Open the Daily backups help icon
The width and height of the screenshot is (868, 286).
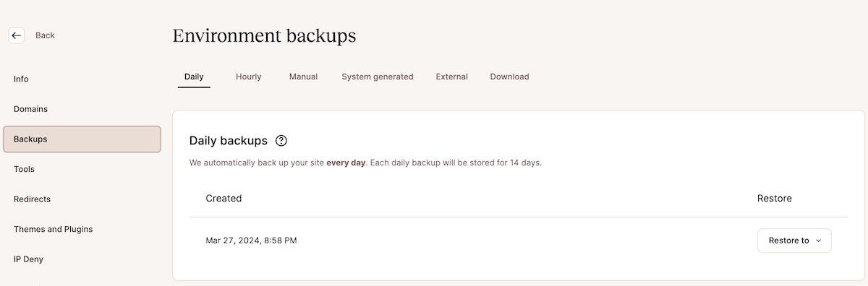coord(282,141)
